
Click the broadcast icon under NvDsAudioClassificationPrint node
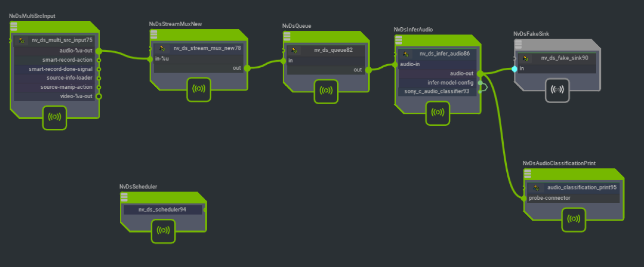pos(574,219)
